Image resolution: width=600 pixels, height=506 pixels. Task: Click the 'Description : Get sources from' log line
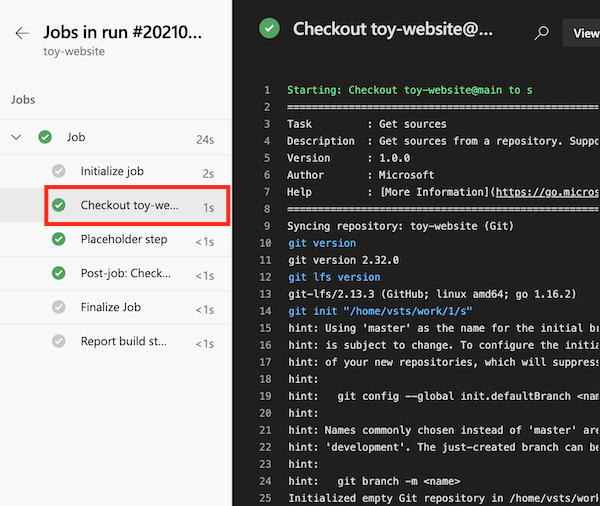coord(443,141)
